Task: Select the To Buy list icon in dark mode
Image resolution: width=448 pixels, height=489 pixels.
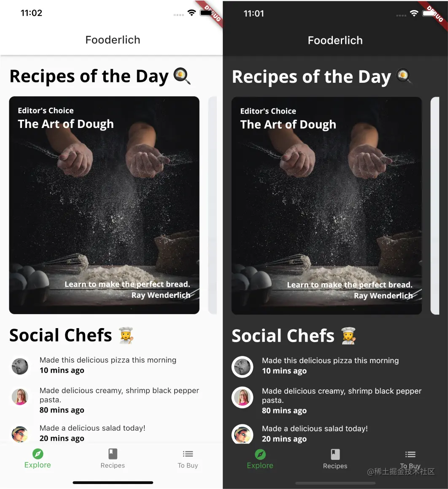Action: 410,454
